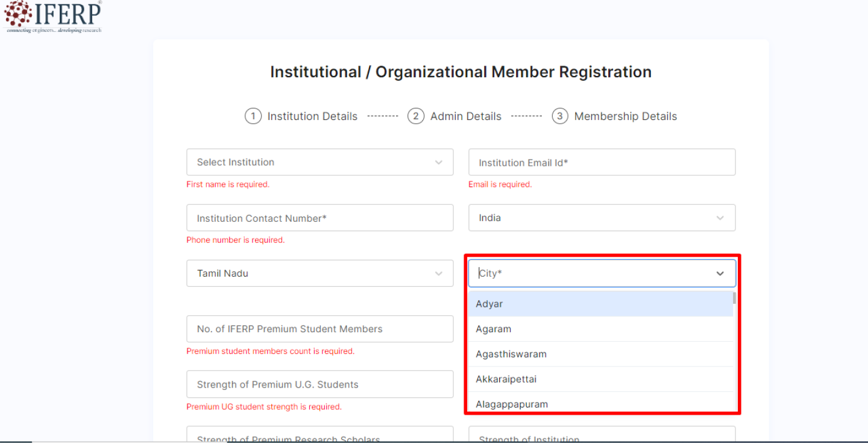Click the chevron inside the City field
The width and height of the screenshot is (868, 443).
click(x=720, y=273)
